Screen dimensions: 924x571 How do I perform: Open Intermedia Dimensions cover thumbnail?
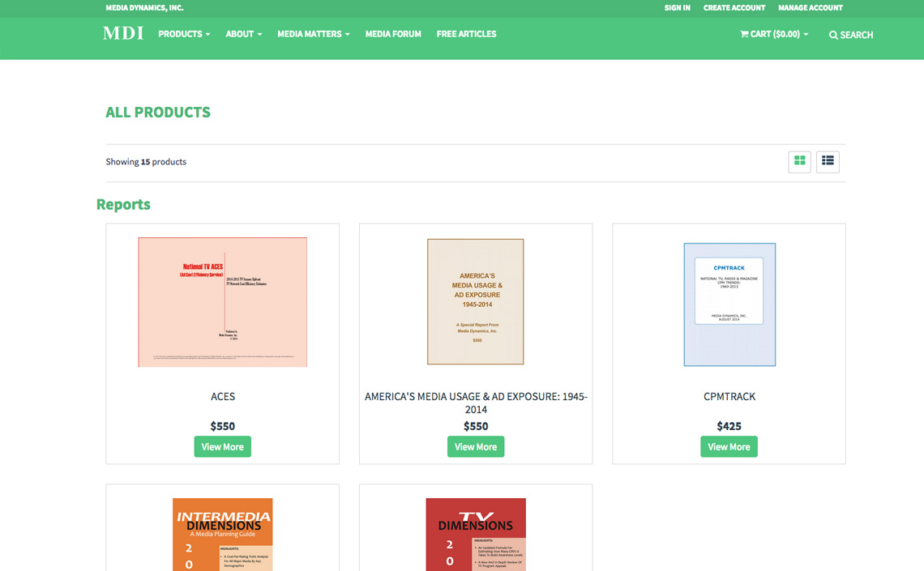coord(223,535)
